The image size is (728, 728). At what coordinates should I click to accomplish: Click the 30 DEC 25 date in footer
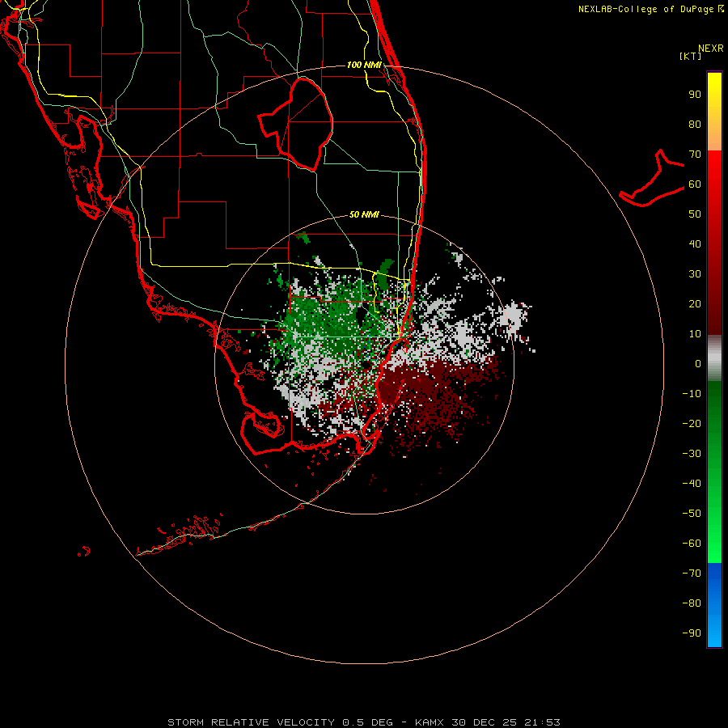tap(484, 722)
